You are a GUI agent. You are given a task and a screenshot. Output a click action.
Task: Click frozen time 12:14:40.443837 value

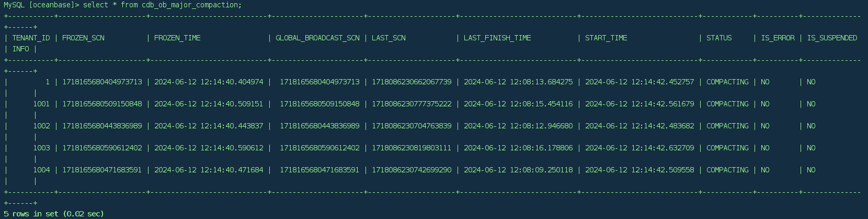[x=209, y=126]
